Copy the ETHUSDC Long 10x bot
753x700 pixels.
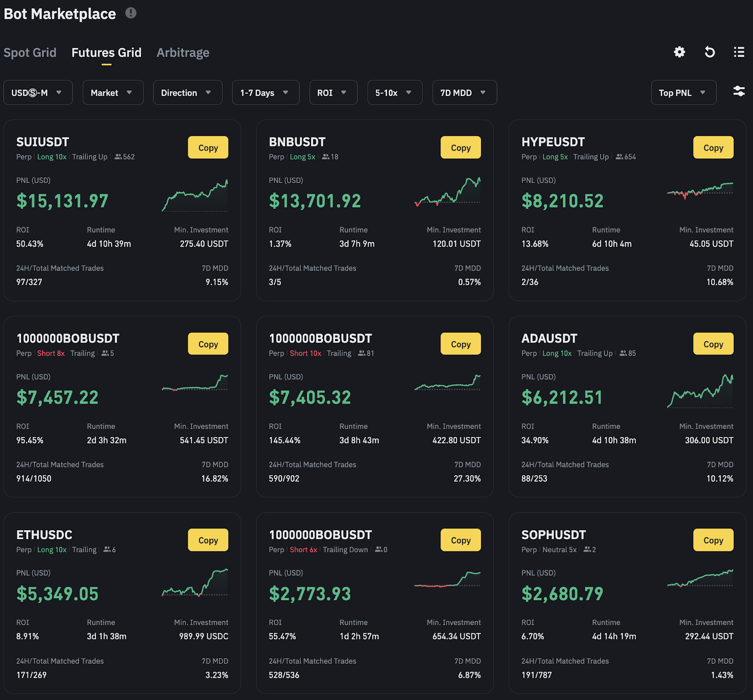click(x=208, y=540)
